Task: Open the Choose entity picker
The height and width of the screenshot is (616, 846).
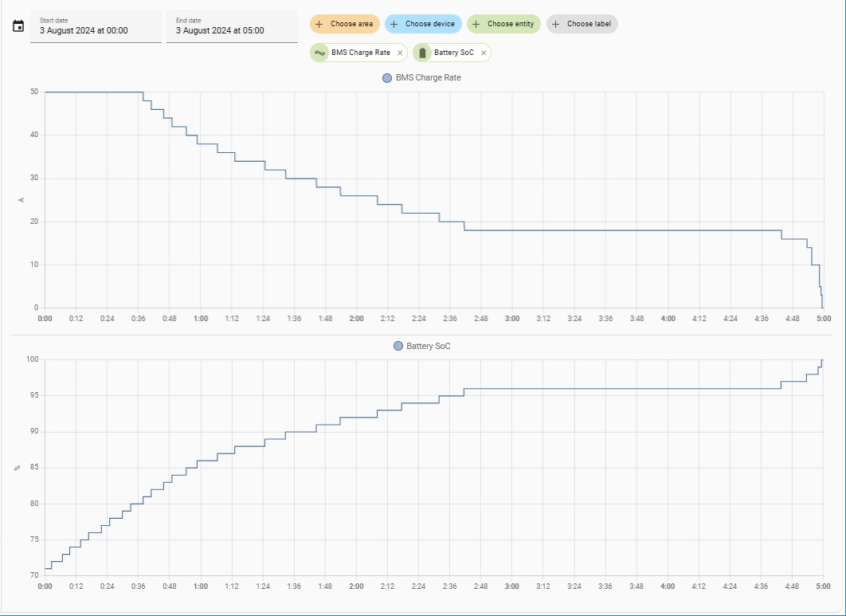Action: pyautogui.click(x=503, y=24)
